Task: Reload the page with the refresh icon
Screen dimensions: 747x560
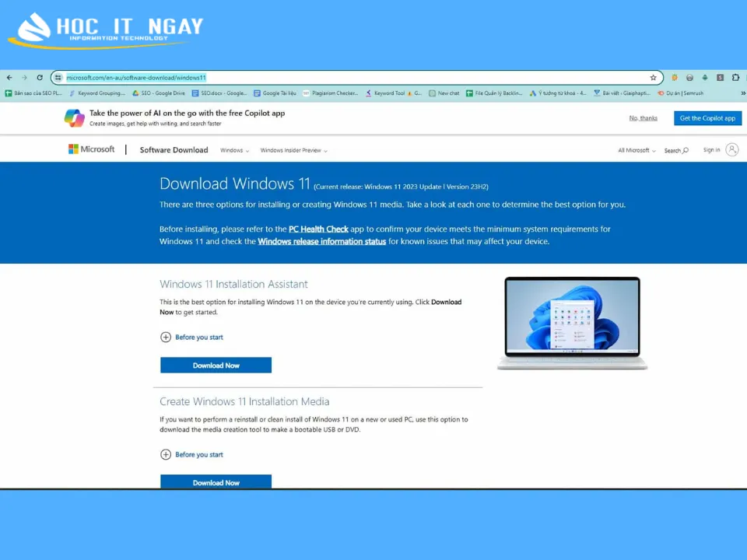Action: click(x=40, y=78)
